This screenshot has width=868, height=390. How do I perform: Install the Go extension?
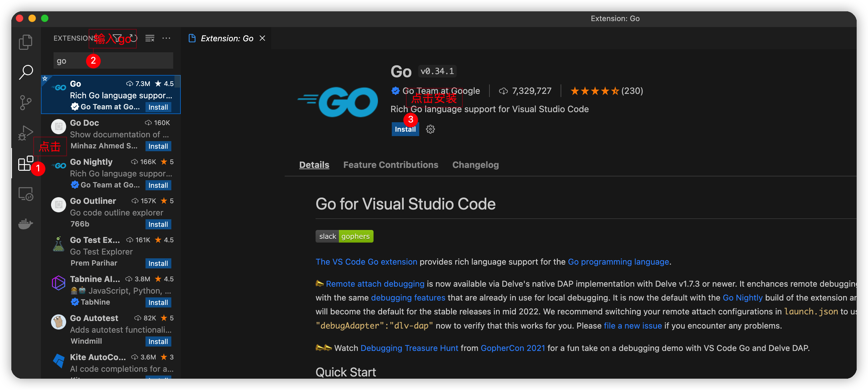405,129
